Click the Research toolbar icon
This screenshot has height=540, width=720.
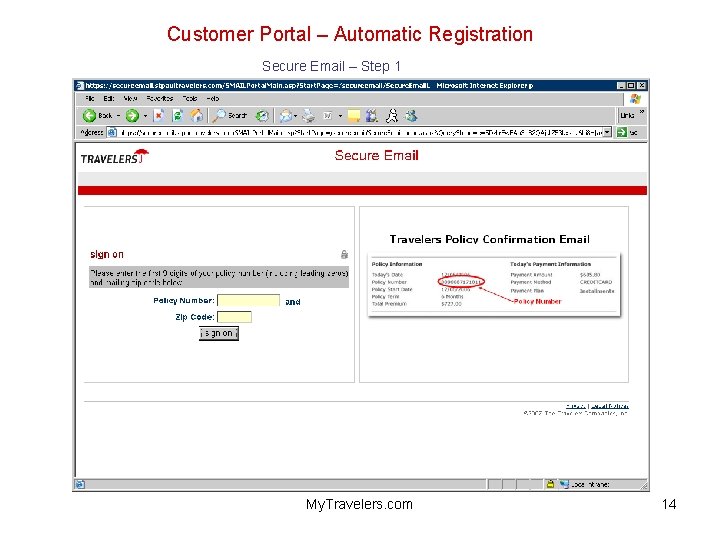tap(372, 116)
